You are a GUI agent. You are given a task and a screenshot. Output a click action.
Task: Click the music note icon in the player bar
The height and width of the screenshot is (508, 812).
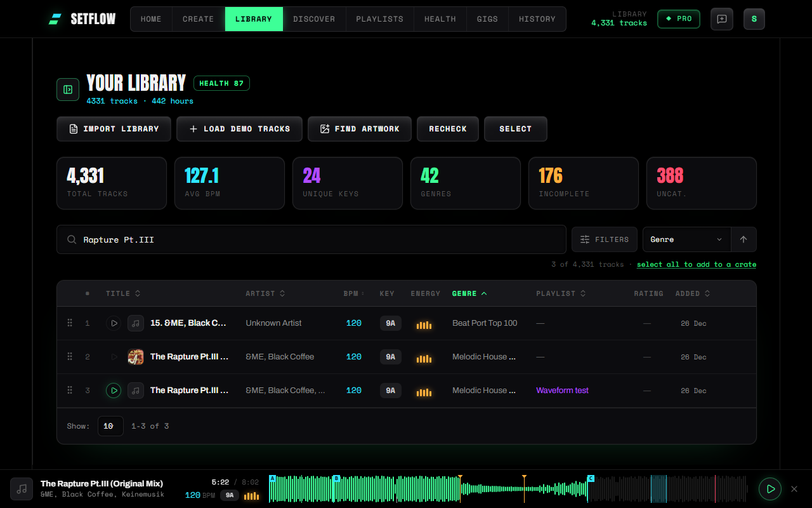click(22, 489)
